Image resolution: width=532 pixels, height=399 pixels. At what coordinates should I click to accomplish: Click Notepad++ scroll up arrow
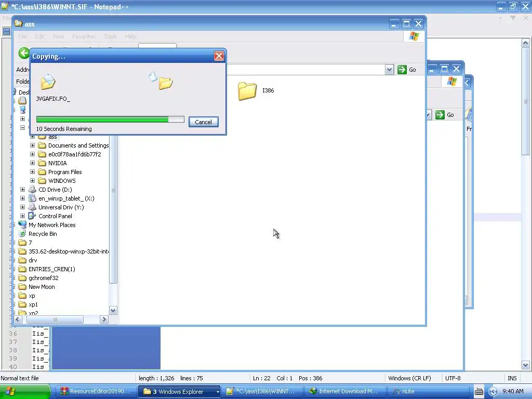pos(526,43)
